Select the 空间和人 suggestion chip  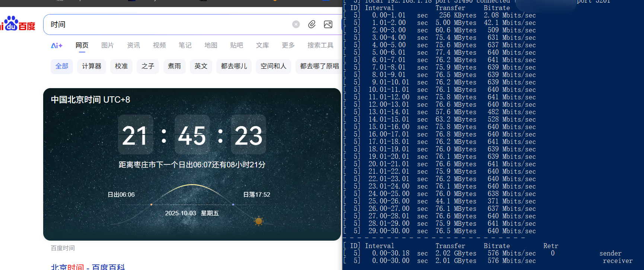[x=273, y=66]
